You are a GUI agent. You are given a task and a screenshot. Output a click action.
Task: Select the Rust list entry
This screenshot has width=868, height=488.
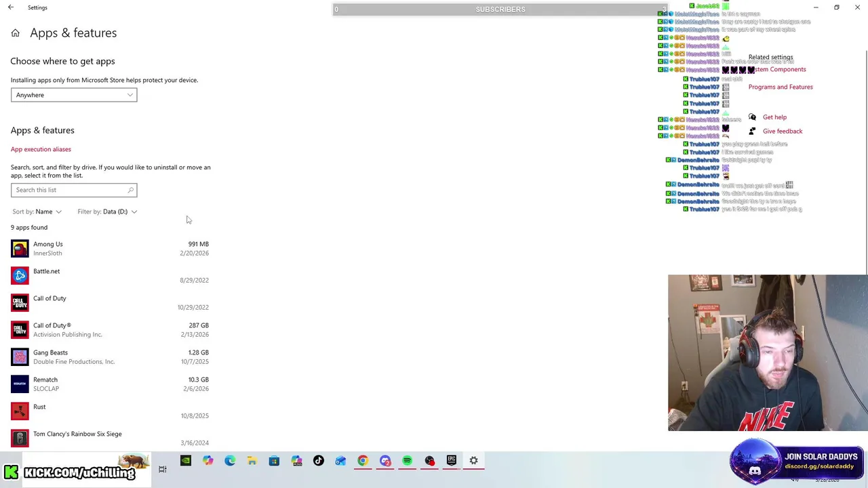pyautogui.click(x=110, y=411)
